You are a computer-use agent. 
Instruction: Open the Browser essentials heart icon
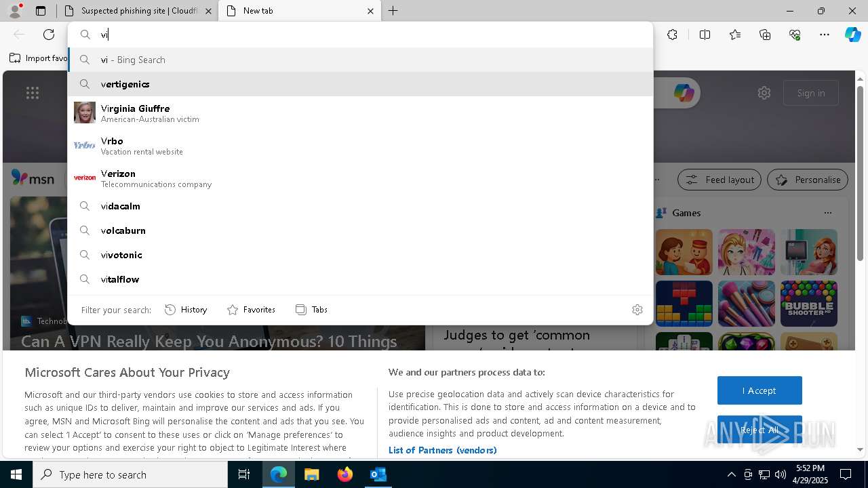coord(795,35)
